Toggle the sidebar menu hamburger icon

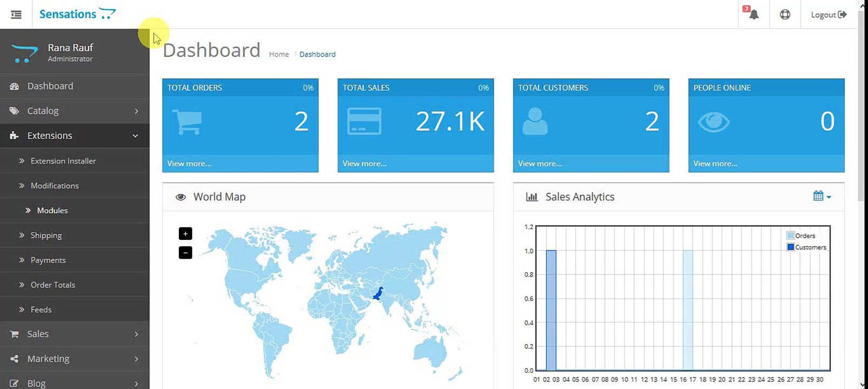tap(16, 15)
